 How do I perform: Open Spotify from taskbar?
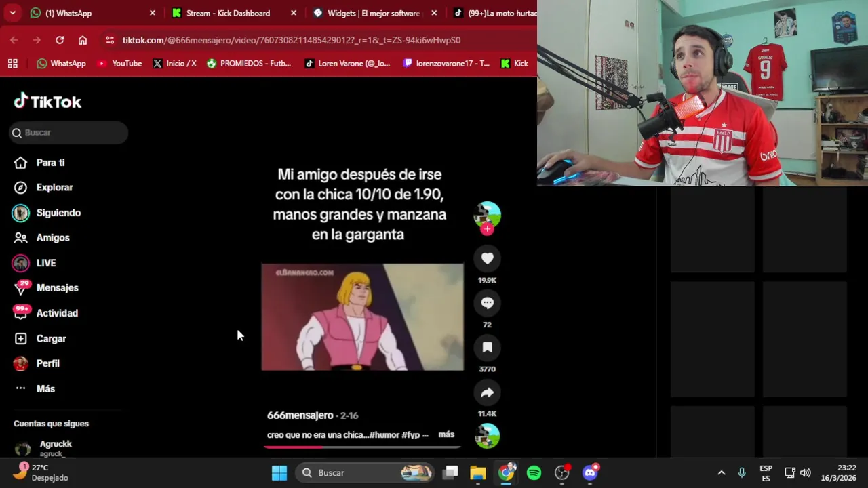(534, 473)
